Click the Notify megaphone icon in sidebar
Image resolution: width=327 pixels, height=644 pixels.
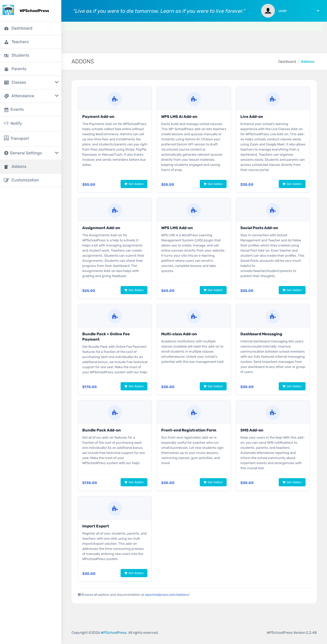(x=6, y=123)
